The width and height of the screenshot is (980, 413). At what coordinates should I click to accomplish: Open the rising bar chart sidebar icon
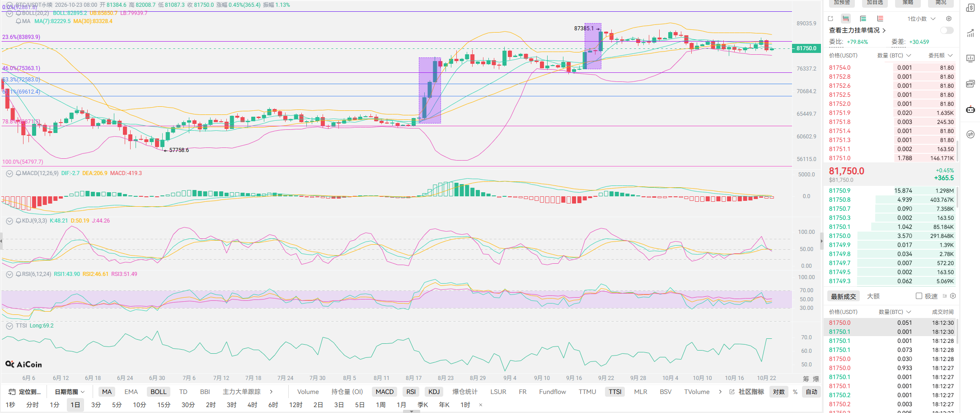tap(970, 33)
